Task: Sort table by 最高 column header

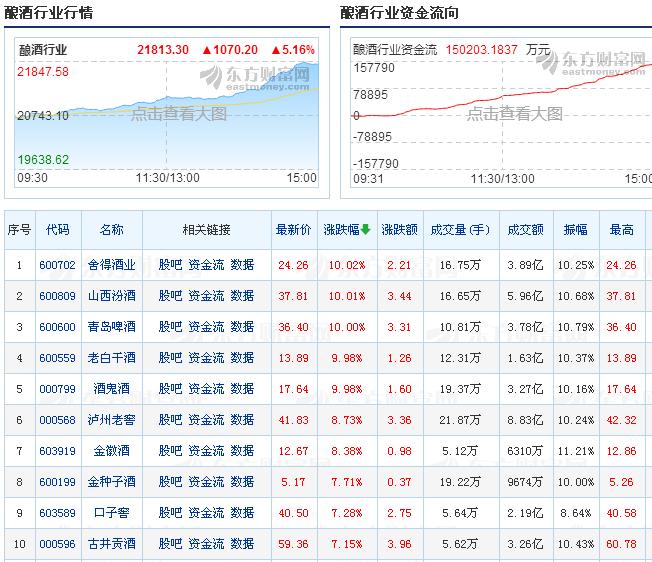Action: coord(621,229)
